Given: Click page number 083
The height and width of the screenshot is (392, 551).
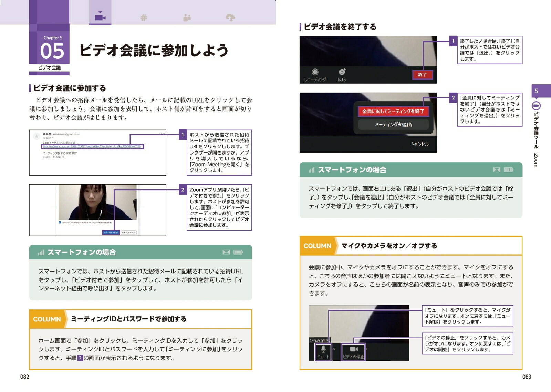Looking at the screenshot, I should (527, 377).
